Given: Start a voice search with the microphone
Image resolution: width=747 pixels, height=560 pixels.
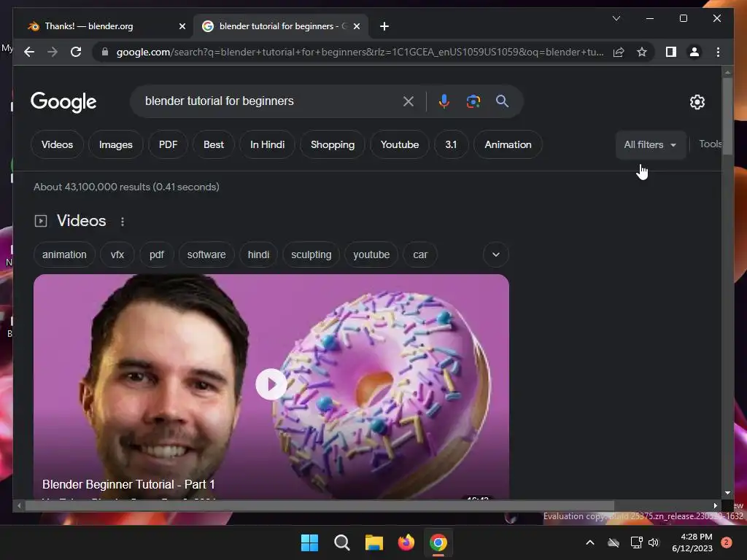Looking at the screenshot, I should tap(444, 101).
